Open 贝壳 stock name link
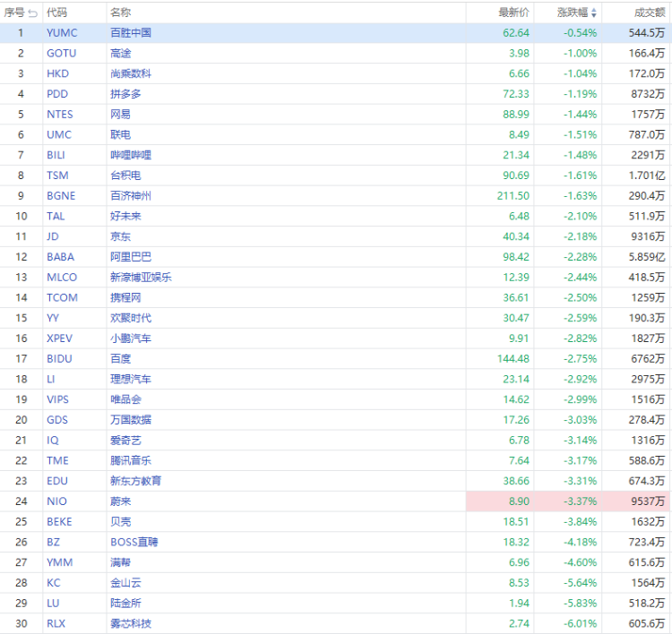 point(120,522)
